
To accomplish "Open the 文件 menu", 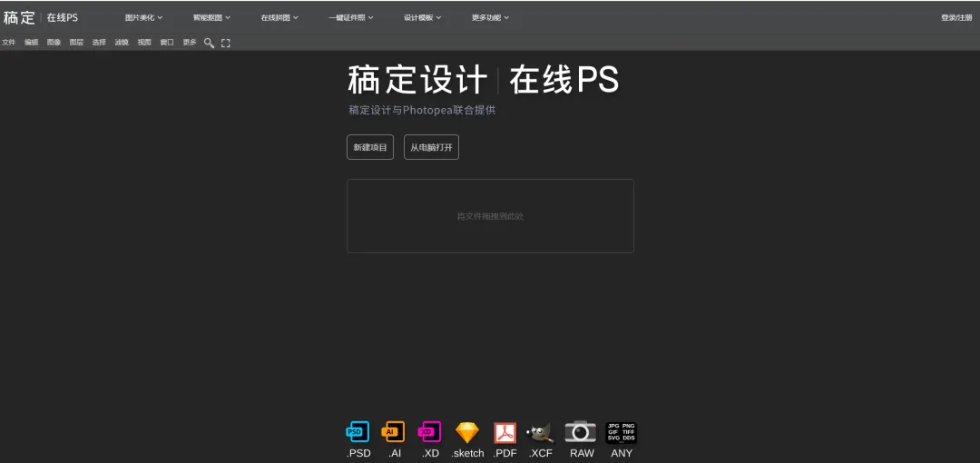I will pyautogui.click(x=9, y=43).
